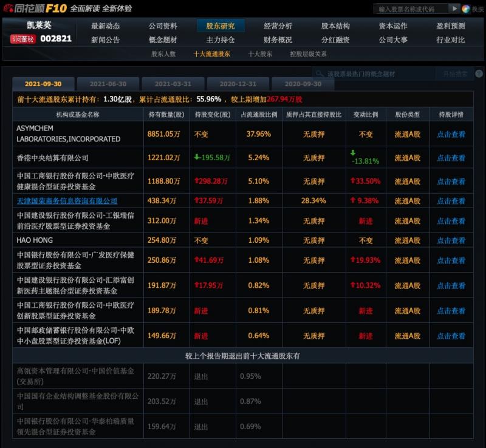Select the 2021-06-30 report tab
Viewport: 486px width, 448px height.
click(x=108, y=84)
